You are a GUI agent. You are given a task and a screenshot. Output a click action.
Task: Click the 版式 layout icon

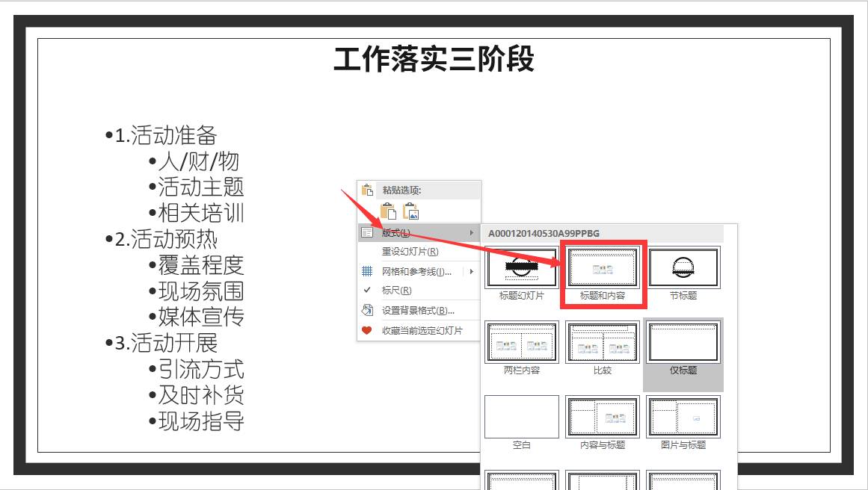click(367, 233)
